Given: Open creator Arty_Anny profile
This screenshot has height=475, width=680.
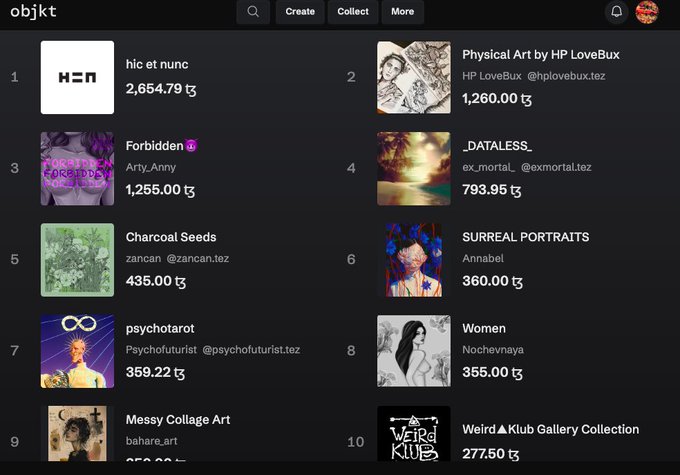Looking at the screenshot, I should [x=151, y=167].
